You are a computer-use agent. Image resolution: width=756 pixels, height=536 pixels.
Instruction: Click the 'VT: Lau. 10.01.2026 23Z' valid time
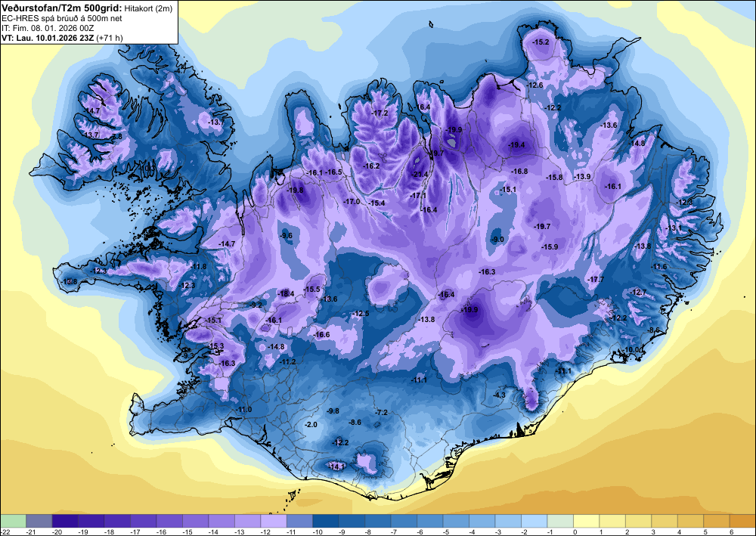pos(48,38)
